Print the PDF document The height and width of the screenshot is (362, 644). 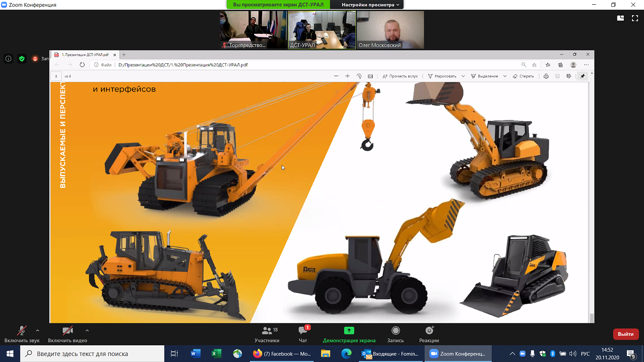click(x=546, y=76)
